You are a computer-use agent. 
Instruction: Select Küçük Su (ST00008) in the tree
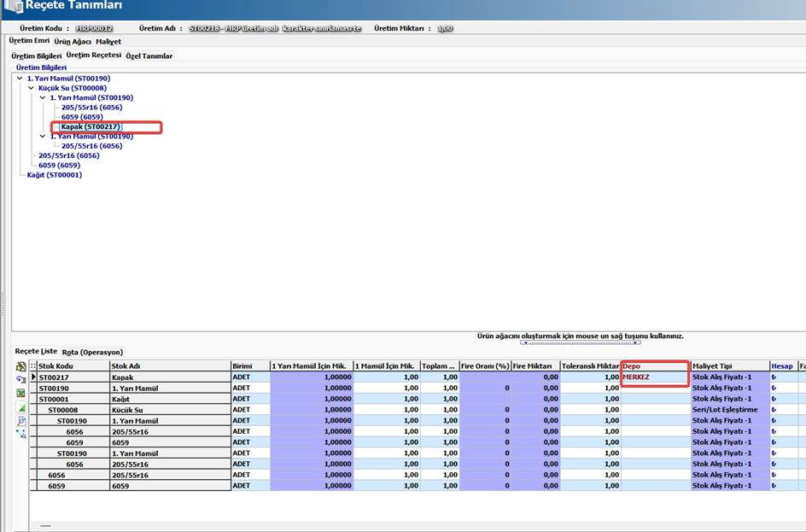(73, 89)
